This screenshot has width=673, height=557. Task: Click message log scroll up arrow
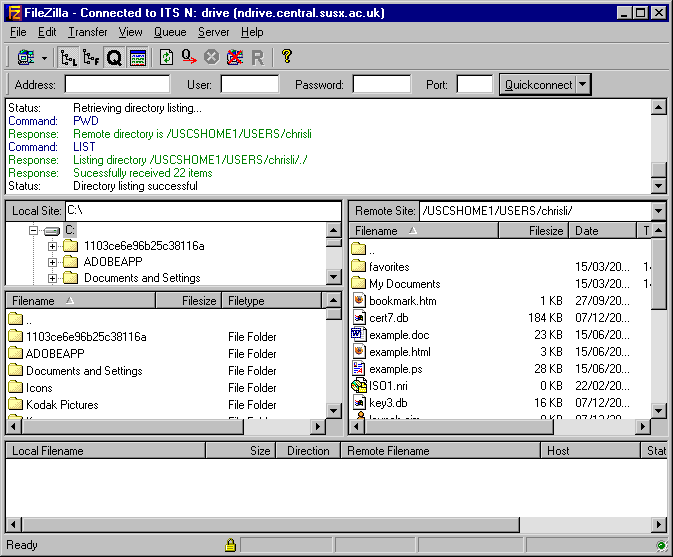[x=658, y=107]
